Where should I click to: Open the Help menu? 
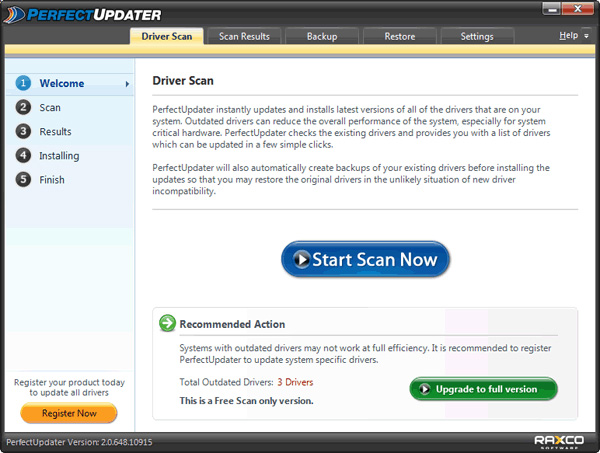pyautogui.click(x=568, y=36)
